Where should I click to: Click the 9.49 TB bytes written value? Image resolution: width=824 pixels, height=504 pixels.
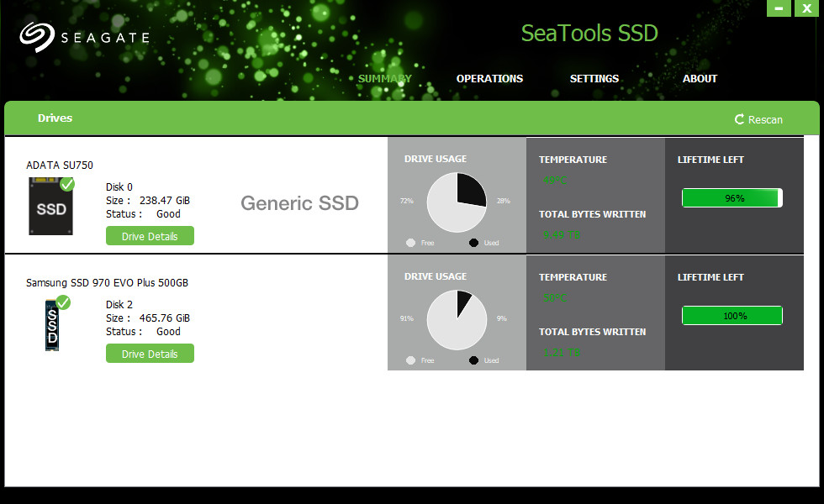tap(562, 235)
